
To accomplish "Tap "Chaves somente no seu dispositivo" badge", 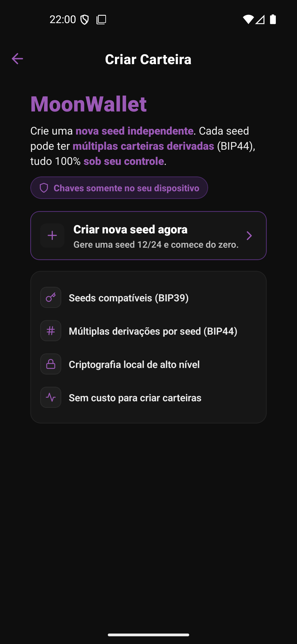I will [119, 188].
